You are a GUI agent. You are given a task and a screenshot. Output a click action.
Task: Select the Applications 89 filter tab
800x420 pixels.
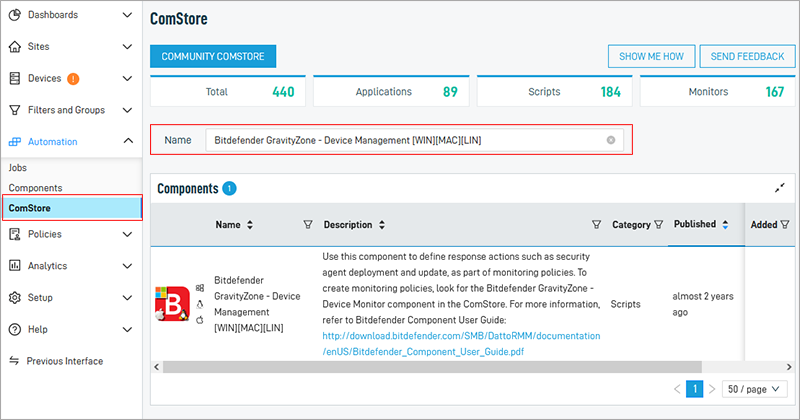click(x=391, y=91)
